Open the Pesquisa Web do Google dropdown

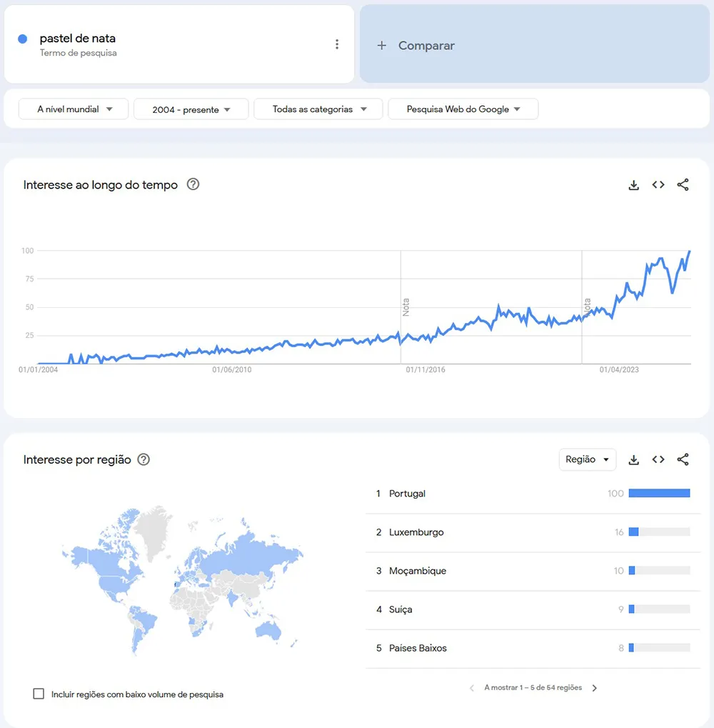click(463, 109)
